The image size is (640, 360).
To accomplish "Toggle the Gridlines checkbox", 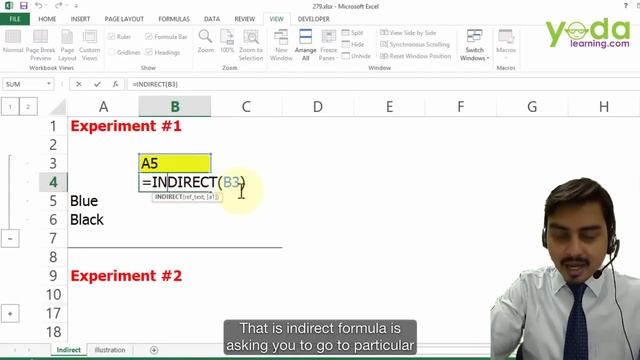I will pyautogui.click(x=111, y=52).
